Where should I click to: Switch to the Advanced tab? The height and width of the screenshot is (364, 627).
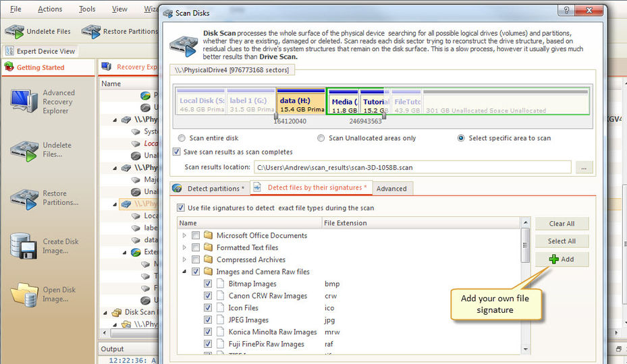[x=391, y=189]
